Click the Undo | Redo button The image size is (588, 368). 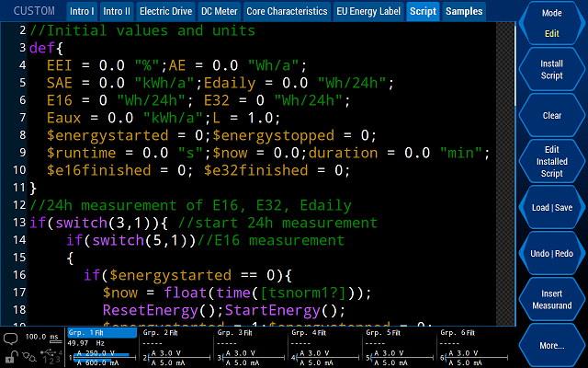(x=551, y=254)
